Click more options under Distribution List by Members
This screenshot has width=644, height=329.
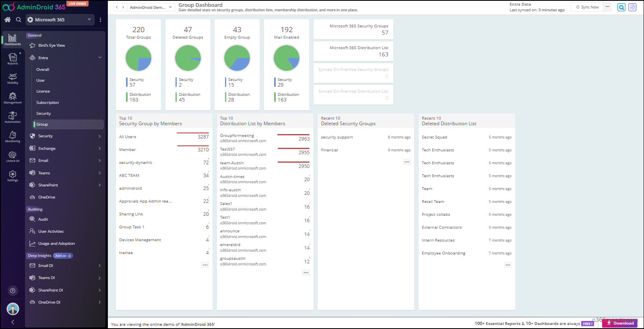pos(306,273)
